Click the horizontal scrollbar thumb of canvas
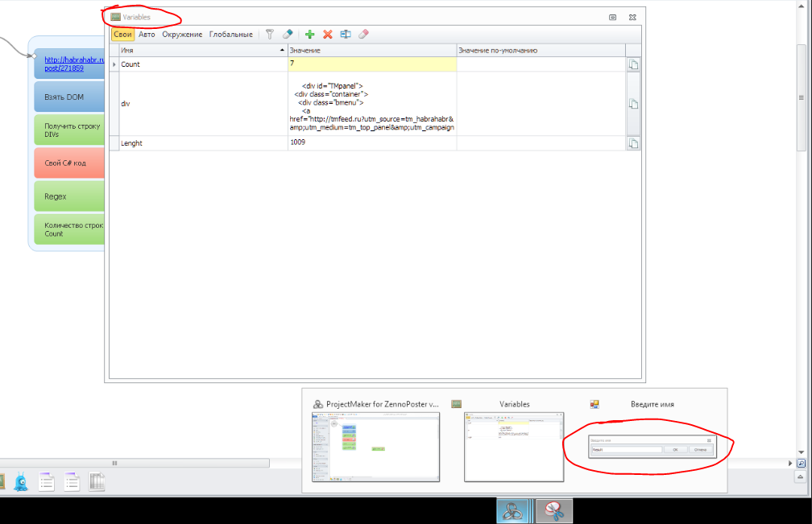The image size is (812, 524). (134, 463)
